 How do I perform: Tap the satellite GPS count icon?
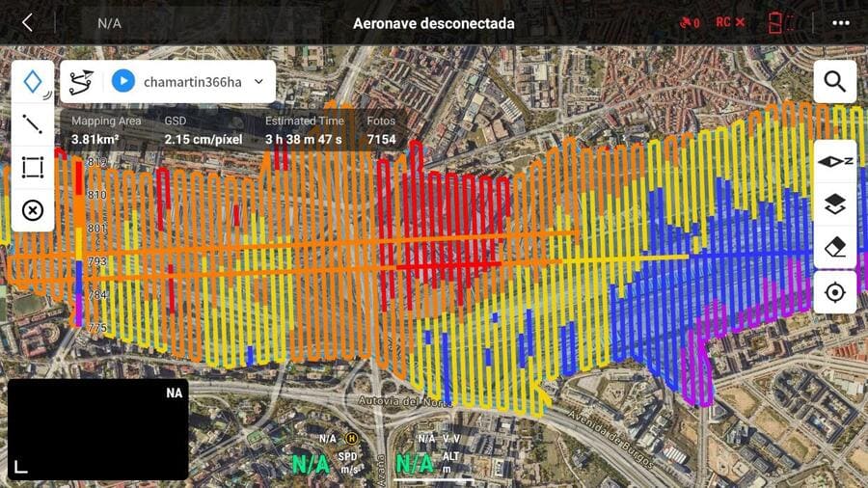point(690,23)
